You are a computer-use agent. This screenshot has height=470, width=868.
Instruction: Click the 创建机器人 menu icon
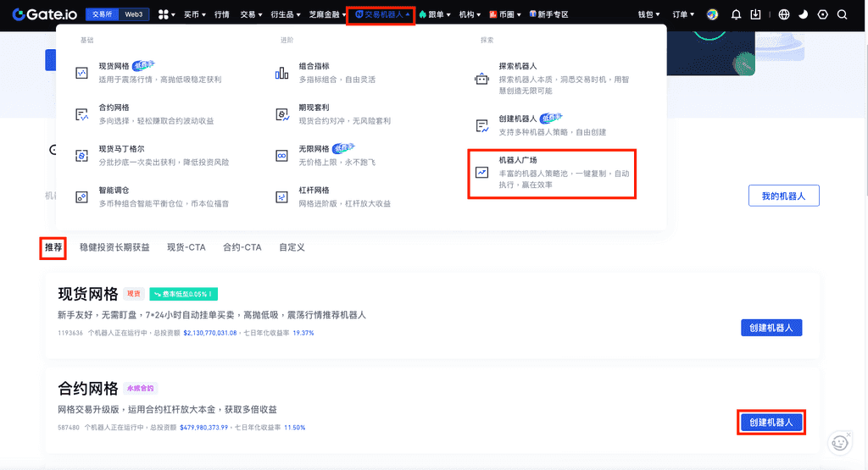(x=481, y=126)
